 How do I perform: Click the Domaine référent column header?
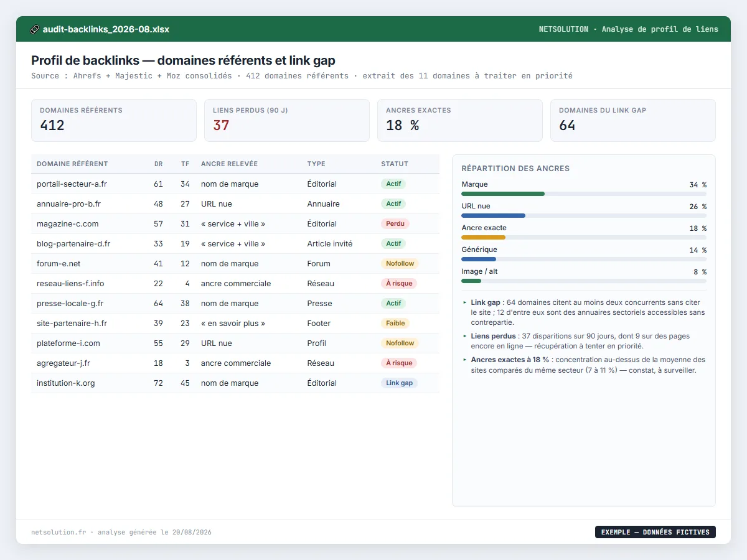tap(72, 164)
